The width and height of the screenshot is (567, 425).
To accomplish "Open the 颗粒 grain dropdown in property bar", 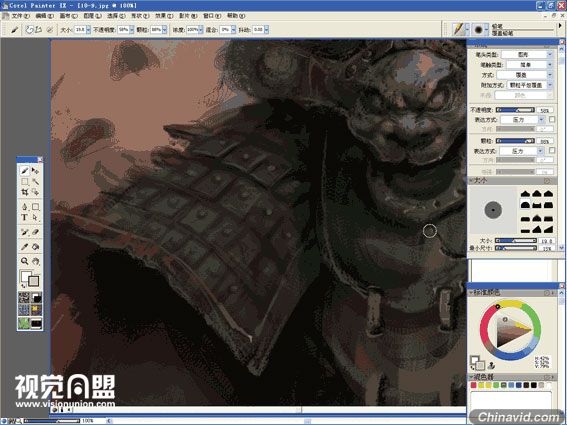I will tap(165, 30).
